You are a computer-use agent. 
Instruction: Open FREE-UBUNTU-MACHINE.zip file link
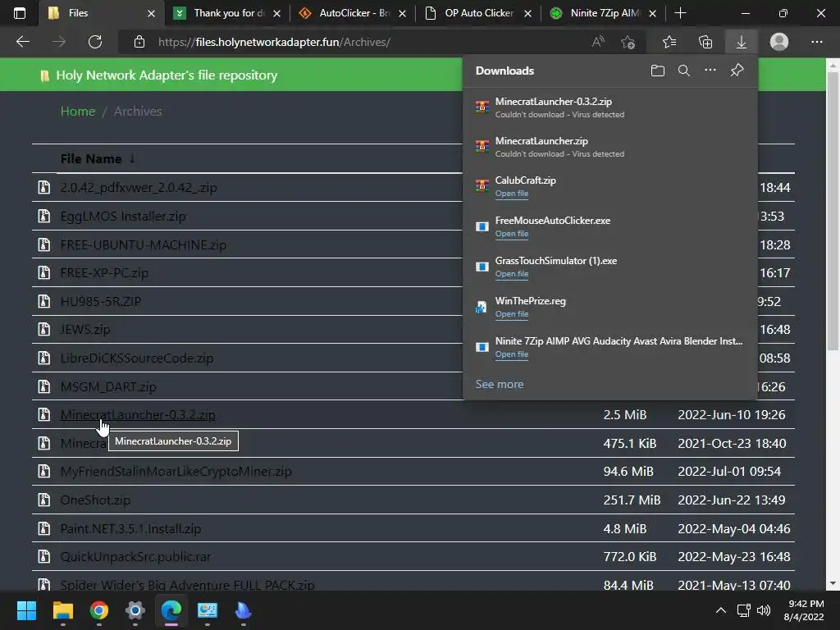[x=143, y=244]
